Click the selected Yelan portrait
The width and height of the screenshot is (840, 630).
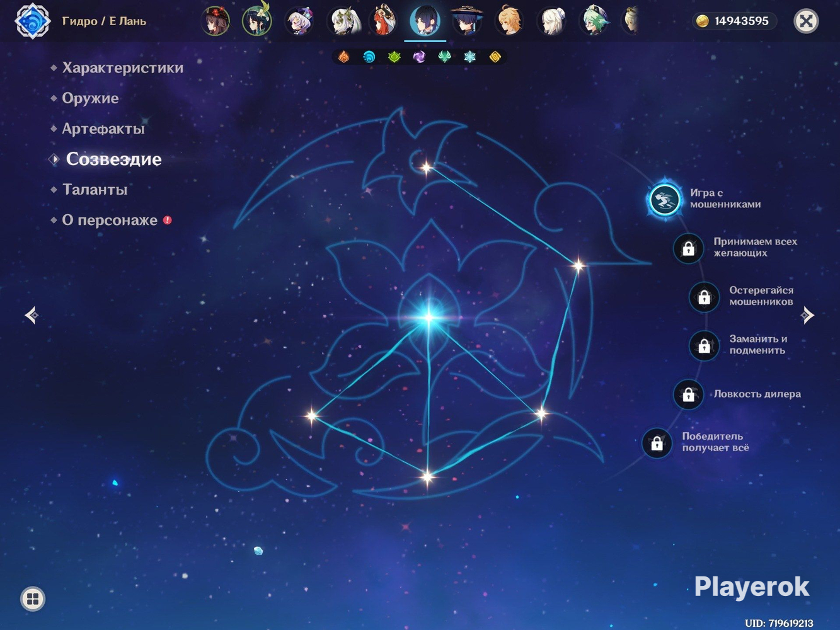425,21
